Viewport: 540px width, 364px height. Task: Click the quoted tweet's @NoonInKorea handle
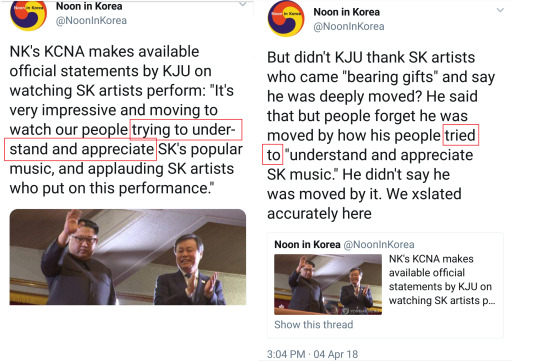[379, 245]
